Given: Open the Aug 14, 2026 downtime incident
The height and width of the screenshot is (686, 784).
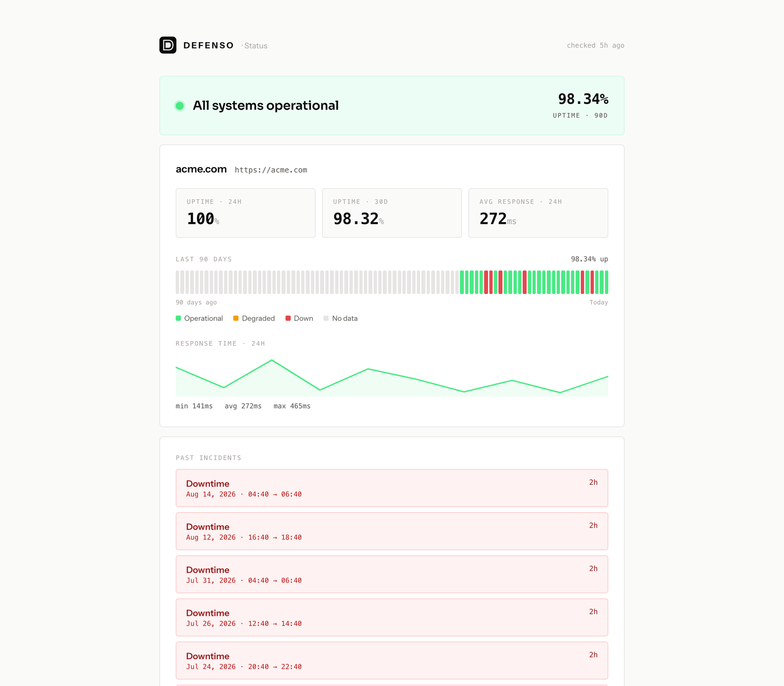Looking at the screenshot, I should (x=392, y=488).
